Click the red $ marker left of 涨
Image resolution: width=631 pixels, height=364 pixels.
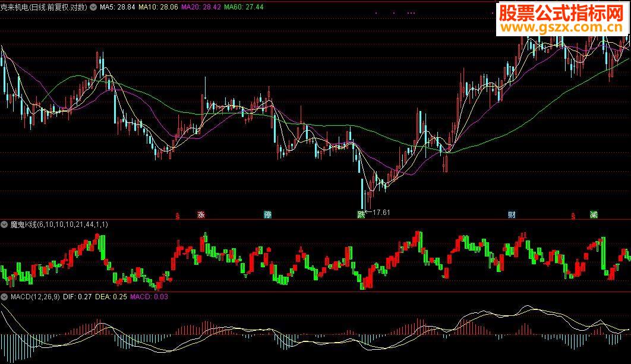tap(178, 216)
